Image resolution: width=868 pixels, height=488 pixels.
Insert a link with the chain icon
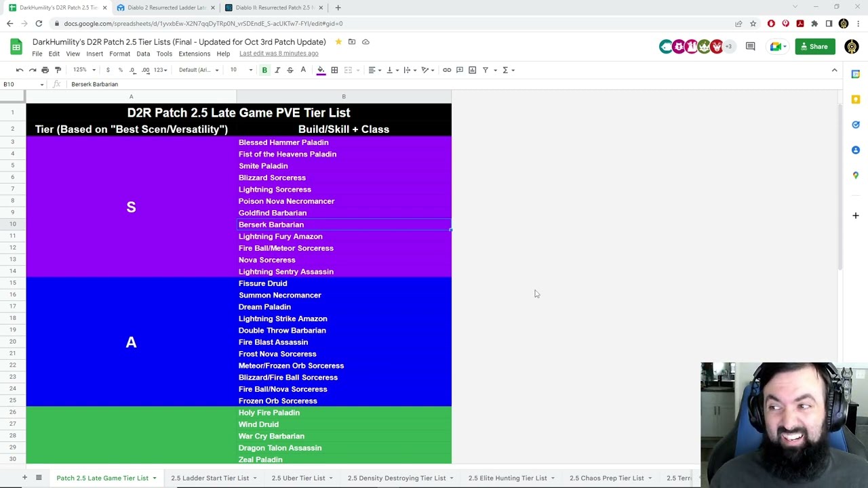click(447, 70)
